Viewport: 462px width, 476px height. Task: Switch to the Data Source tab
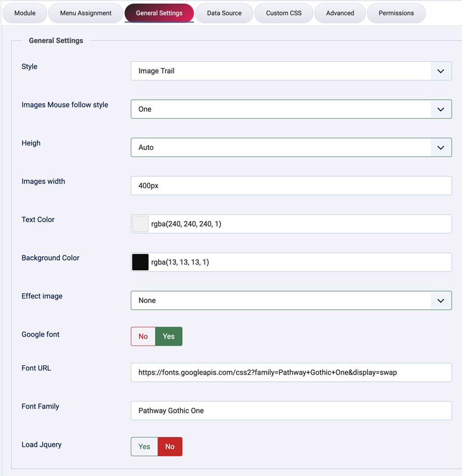click(224, 14)
